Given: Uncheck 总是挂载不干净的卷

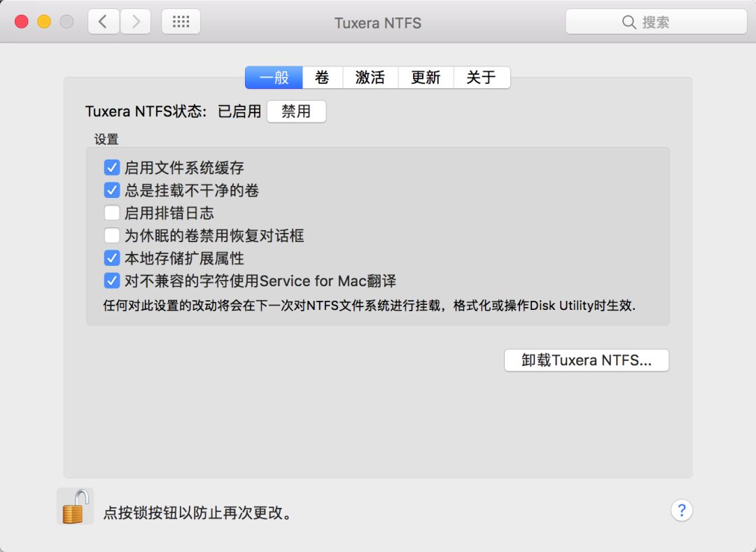Looking at the screenshot, I should (112, 190).
